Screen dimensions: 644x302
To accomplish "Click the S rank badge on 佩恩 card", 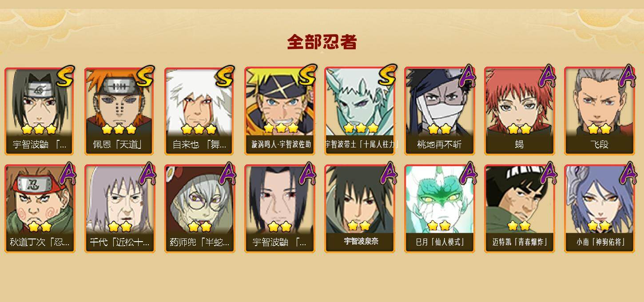I will [145, 76].
